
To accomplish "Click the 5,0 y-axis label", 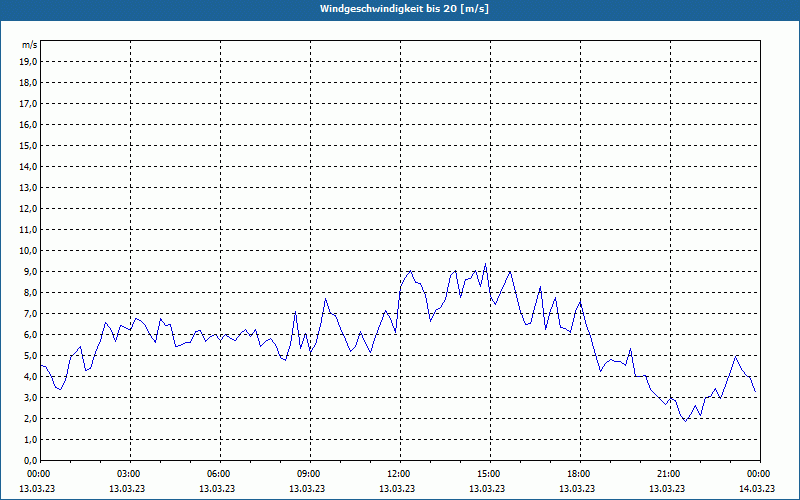I will 31,356.
